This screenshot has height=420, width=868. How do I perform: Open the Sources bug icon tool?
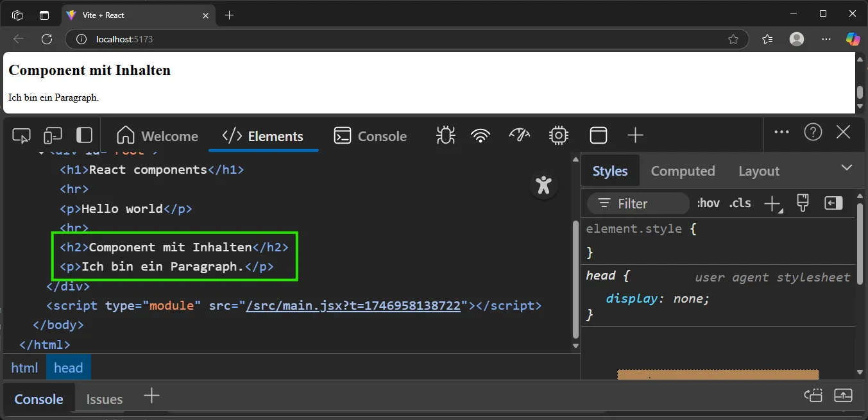pos(445,135)
